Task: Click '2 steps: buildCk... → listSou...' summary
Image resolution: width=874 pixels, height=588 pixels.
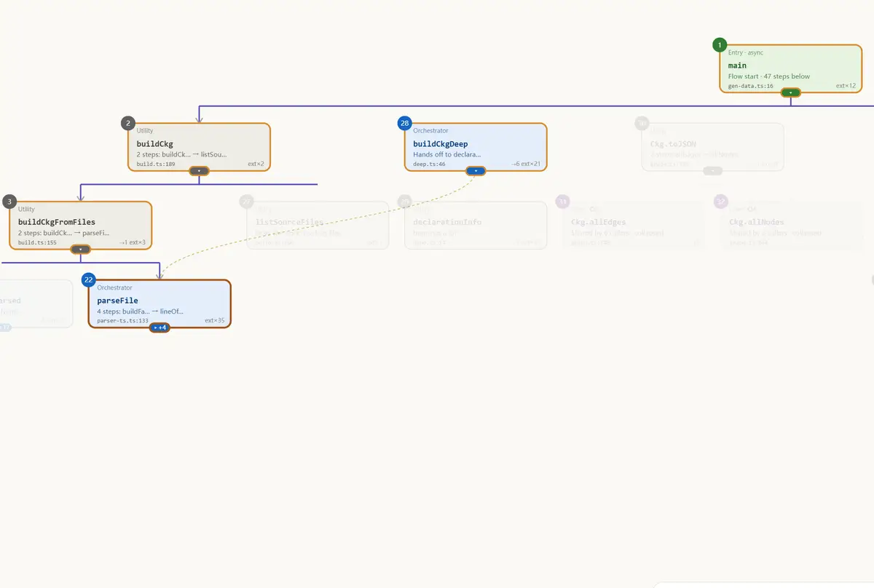Action: point(181,154)
